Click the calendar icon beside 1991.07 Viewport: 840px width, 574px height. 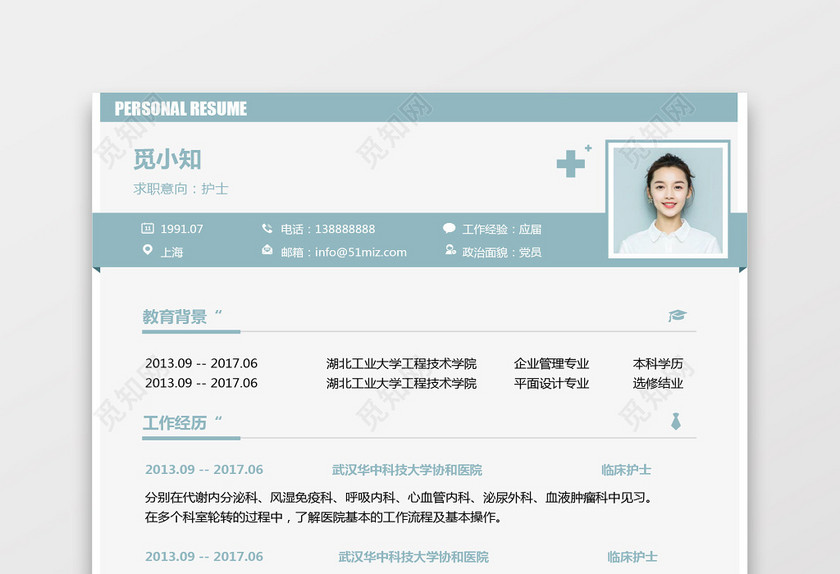(x=147, y=228)
